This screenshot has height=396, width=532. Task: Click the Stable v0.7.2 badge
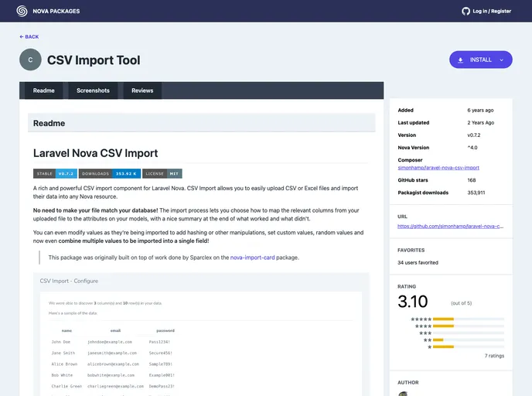pos(55,173)
